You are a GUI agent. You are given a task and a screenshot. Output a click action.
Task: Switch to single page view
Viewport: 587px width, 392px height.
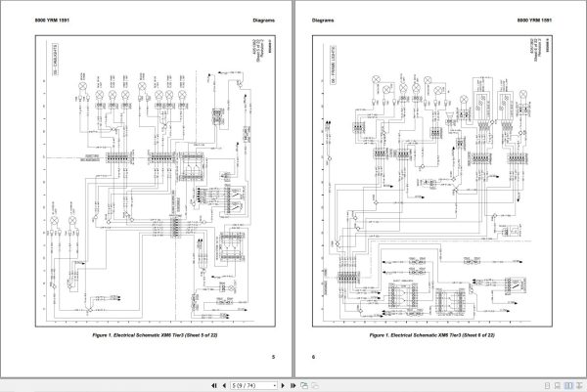547,385
